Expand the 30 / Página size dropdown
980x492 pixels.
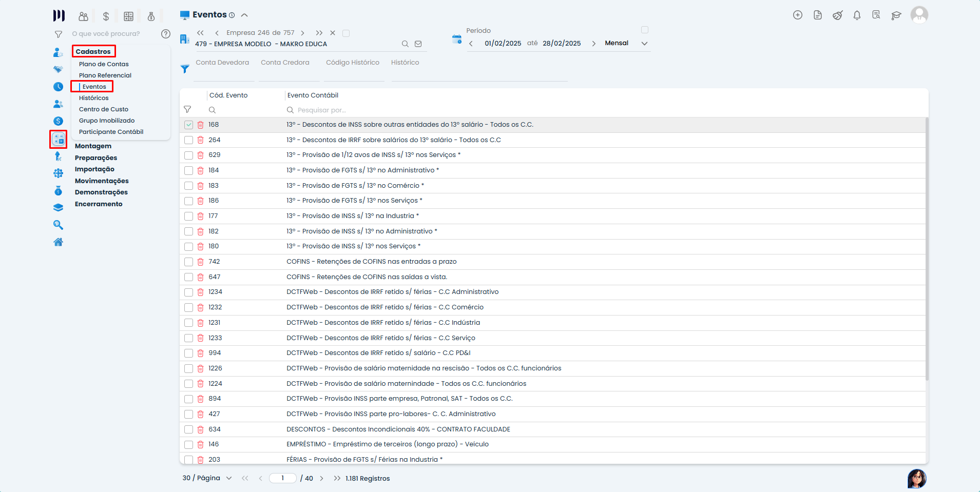coord(229,478)
